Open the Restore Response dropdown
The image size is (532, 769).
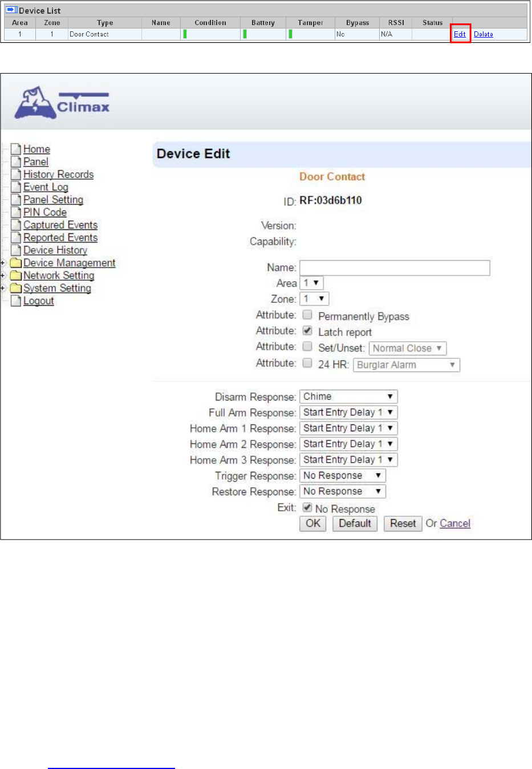[343, 491]
